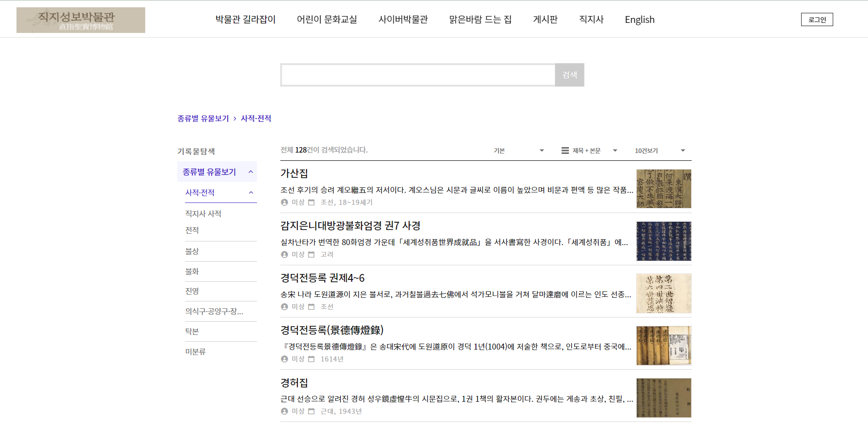Open the 가산집 thumbnail image
868x427 pixels.
(663, 189)
